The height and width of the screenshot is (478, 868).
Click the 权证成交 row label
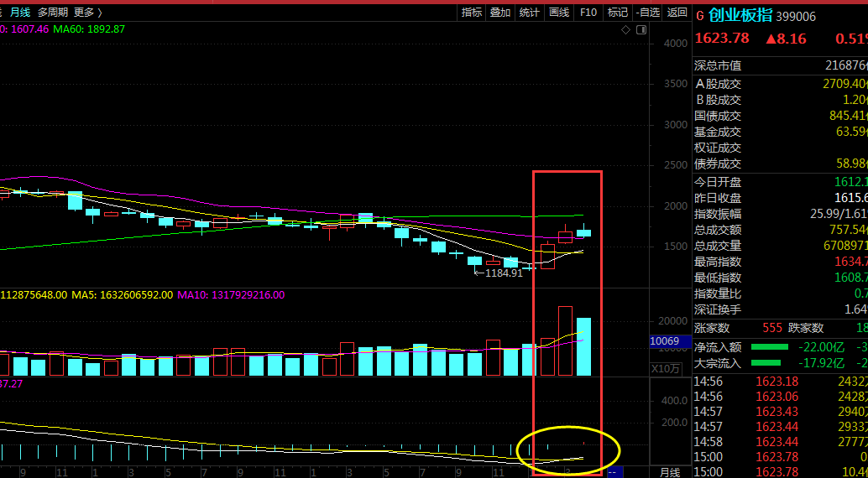[x=718, y=148]
